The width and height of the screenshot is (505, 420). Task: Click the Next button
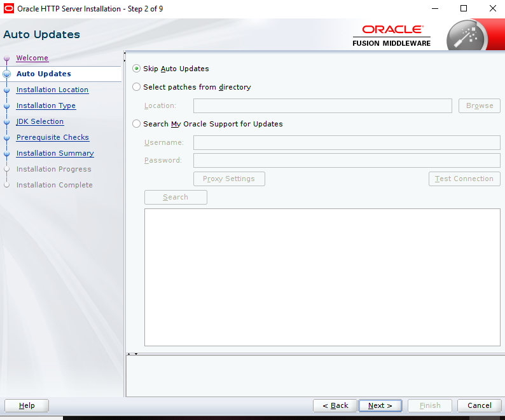pos(380,405)
